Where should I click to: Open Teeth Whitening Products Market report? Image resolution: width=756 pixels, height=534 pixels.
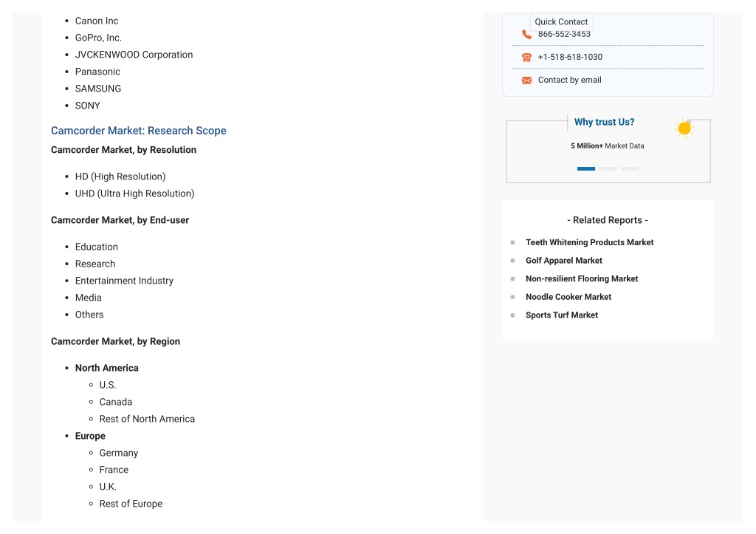point(589,242)
